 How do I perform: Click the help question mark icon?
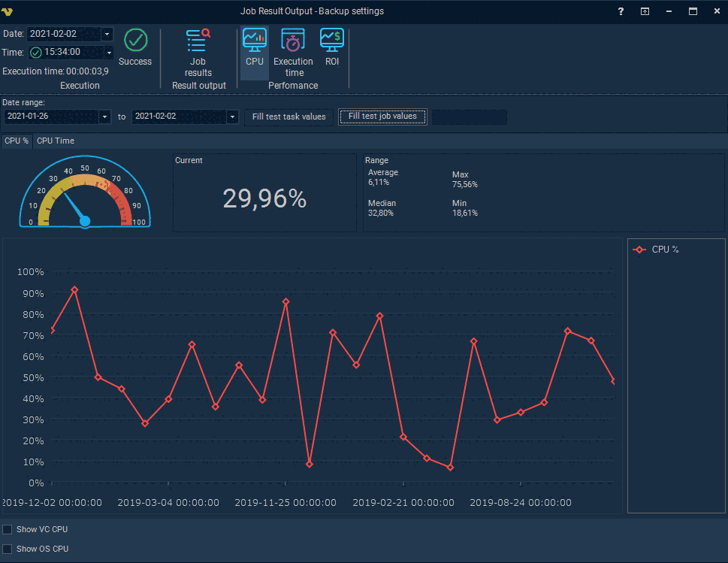tap(621, 11)
